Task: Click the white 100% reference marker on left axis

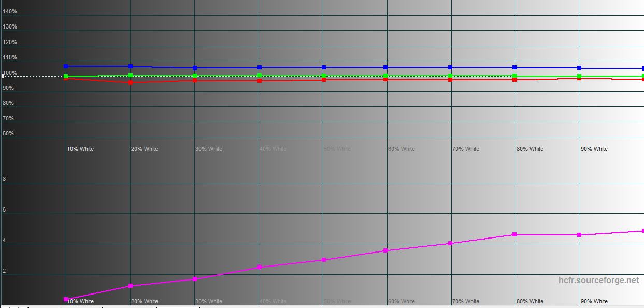Action: pos(3,76)
